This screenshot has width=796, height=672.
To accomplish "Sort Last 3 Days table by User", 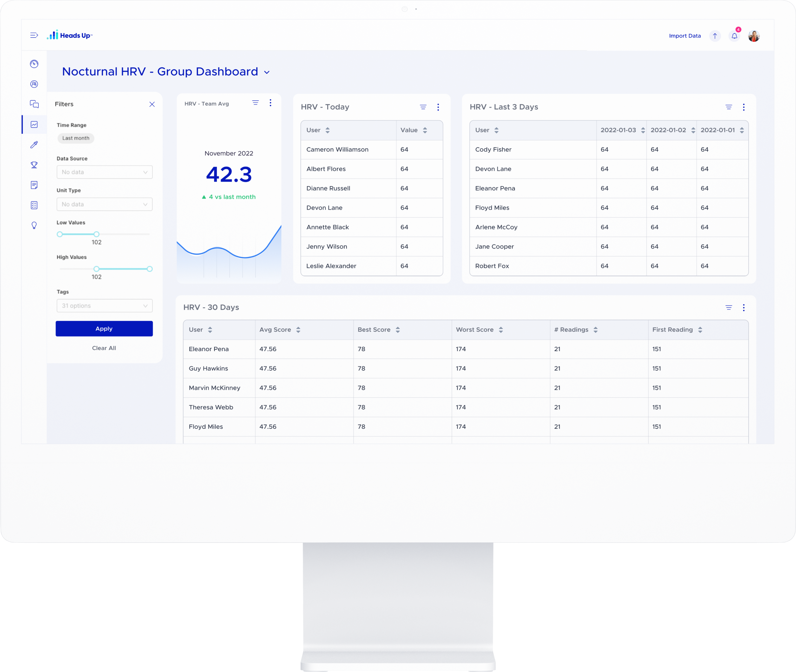I will 496,130.
